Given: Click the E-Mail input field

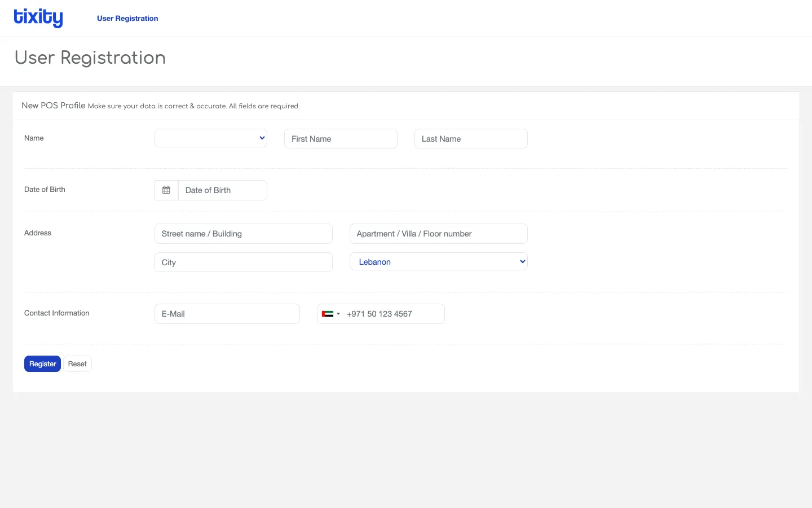Looking at the screenshot, I should pos(227,314).
